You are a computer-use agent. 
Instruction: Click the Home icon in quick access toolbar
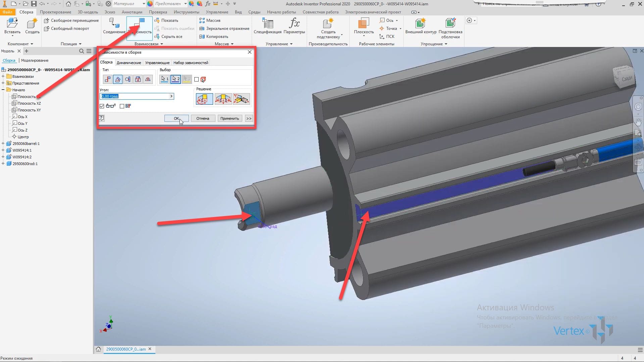tap(68, 4)
